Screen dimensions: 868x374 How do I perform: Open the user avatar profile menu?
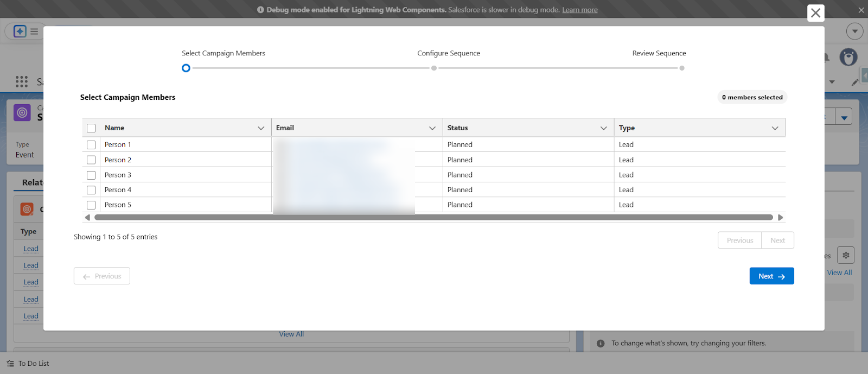(x=848, y=57)
